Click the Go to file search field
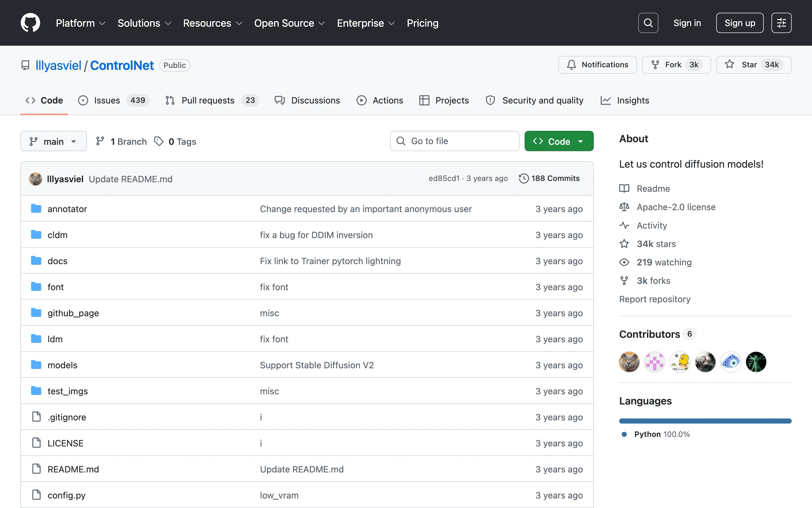 pyautogui.click(x=455, y=141)
